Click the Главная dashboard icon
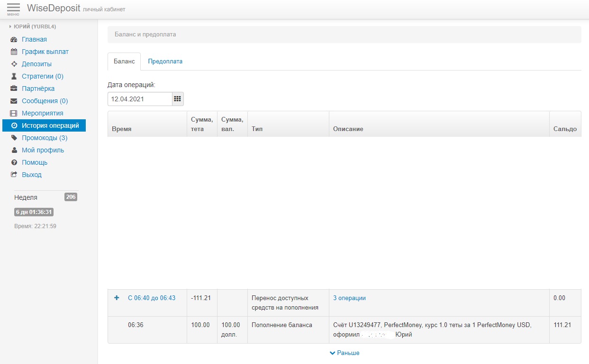 14,40
